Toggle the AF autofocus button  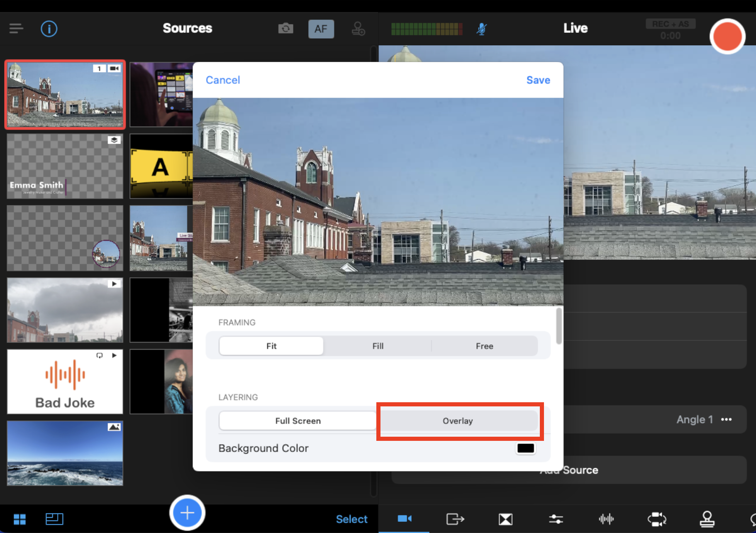click(x=321, y=29)
